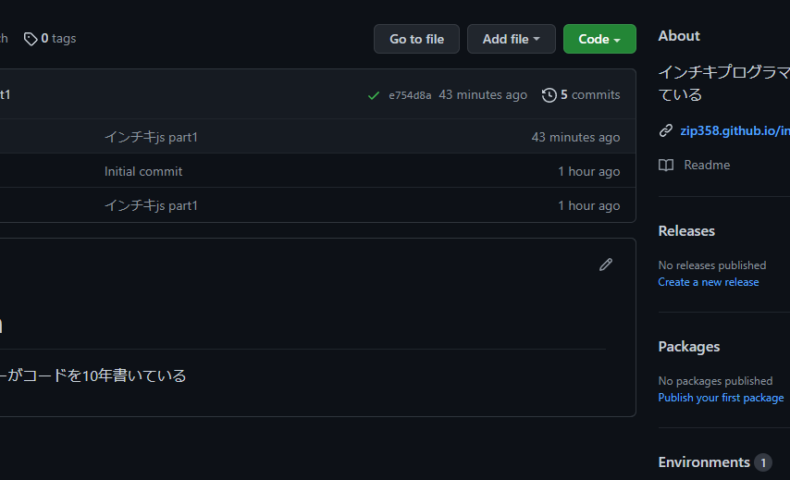Open the Initial commit message
Screen dimensions: 790x480
[143, 171]
